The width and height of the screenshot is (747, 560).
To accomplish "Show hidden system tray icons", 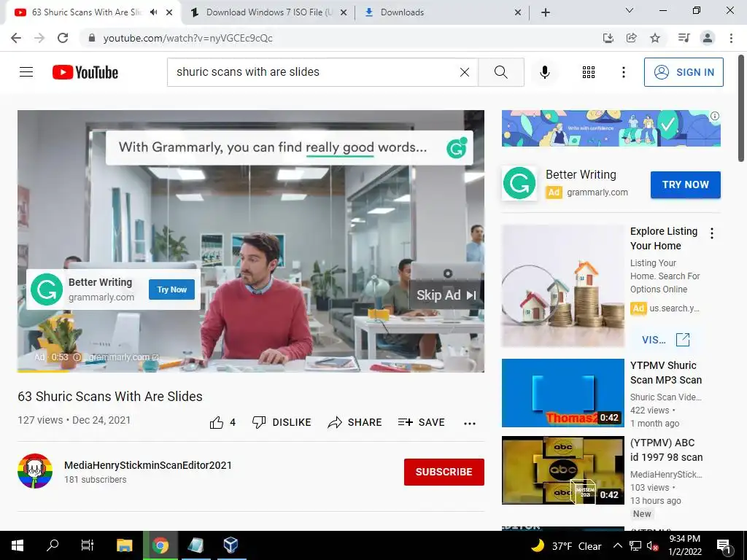I will [x=617, y=545].
